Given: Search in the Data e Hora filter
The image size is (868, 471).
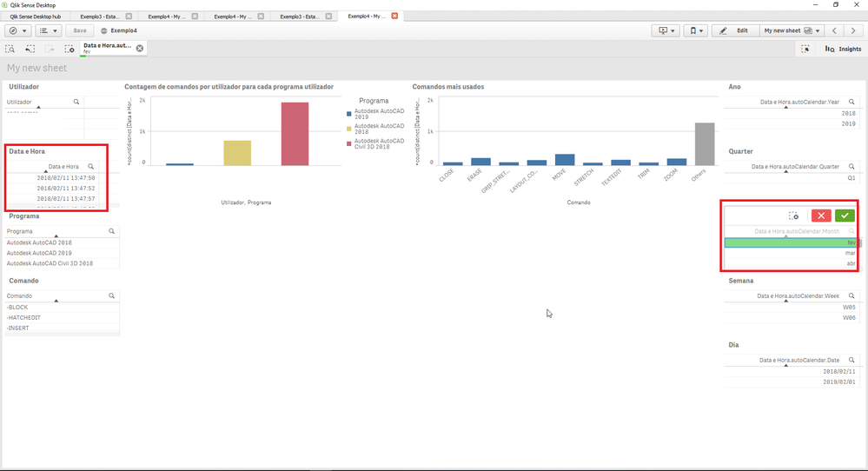Looking at the screenshot, I should 90,167.
